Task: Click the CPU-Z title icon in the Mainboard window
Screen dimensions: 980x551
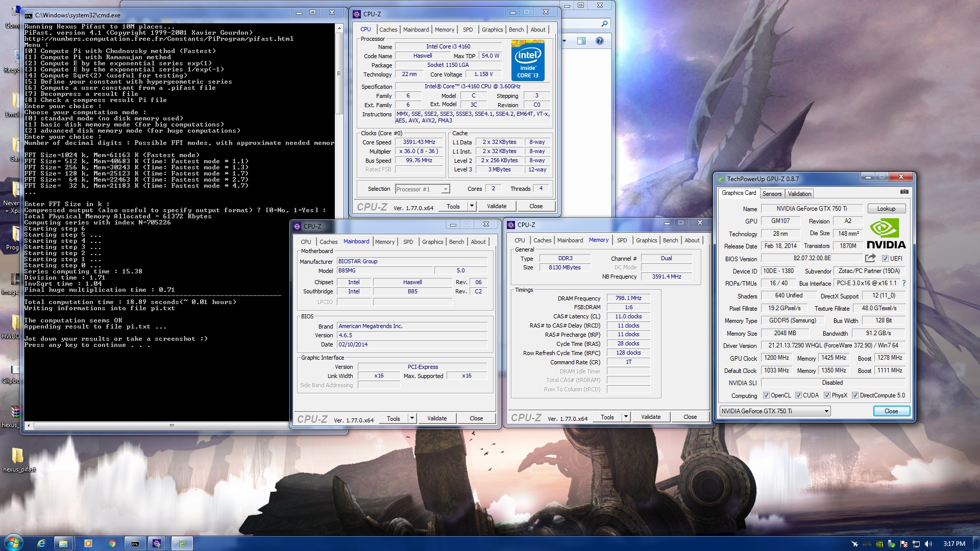Action: tap(297, 226)
